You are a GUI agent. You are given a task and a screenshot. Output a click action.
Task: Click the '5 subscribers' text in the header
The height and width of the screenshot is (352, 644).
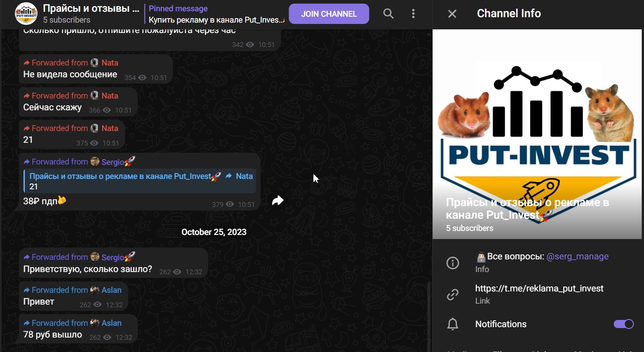[x=67, y=20]
